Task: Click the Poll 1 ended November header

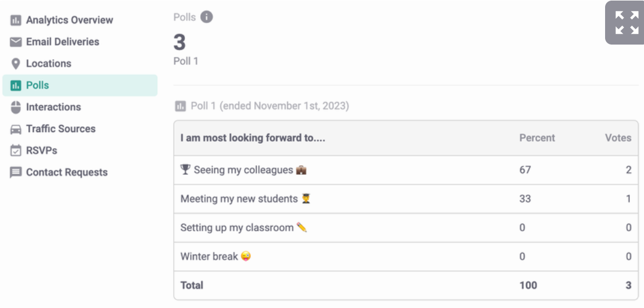Action: coord(270,105)
